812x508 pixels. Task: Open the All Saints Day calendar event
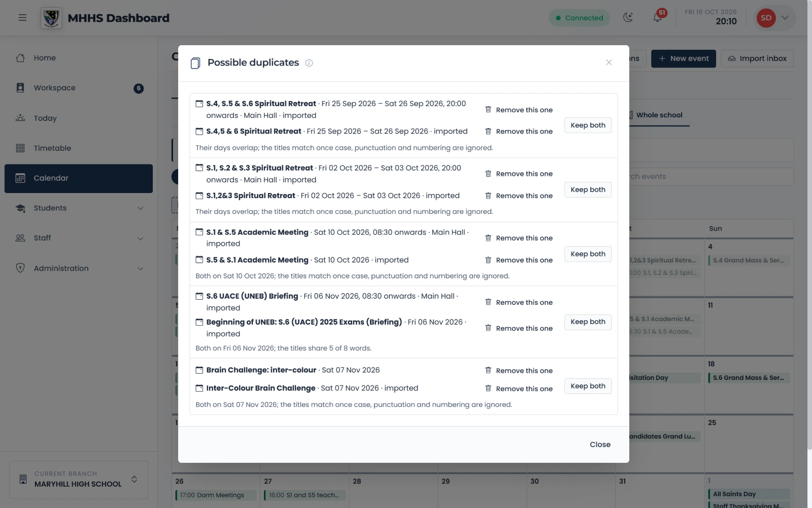(749, 494)
